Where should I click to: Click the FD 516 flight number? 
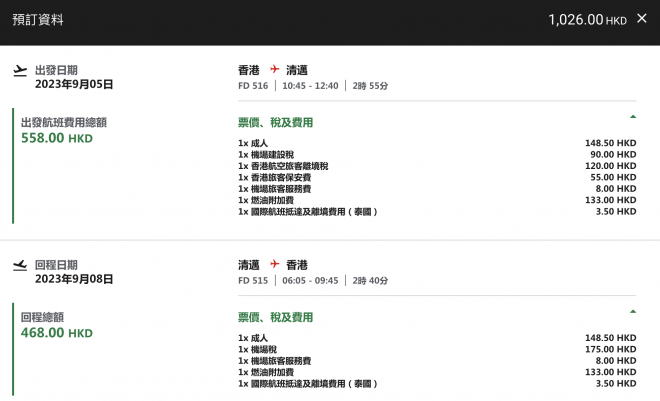click(252, 86)
